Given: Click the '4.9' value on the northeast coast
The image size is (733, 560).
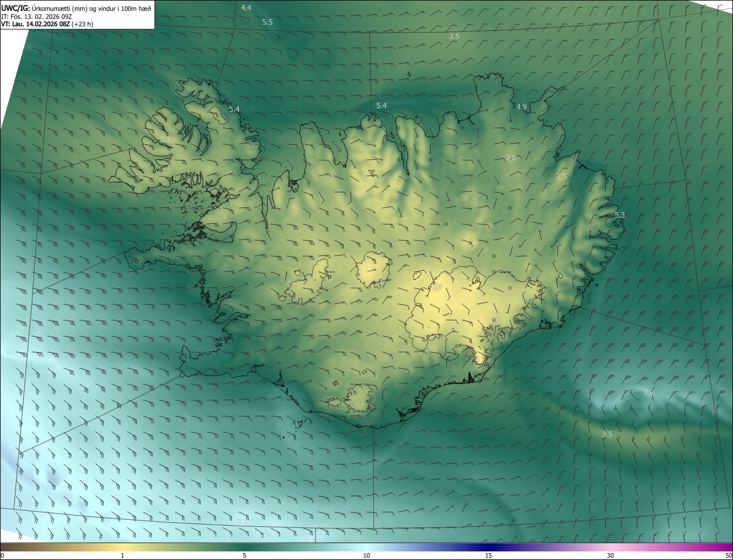Looking at the screenshot, I should 521,107.
